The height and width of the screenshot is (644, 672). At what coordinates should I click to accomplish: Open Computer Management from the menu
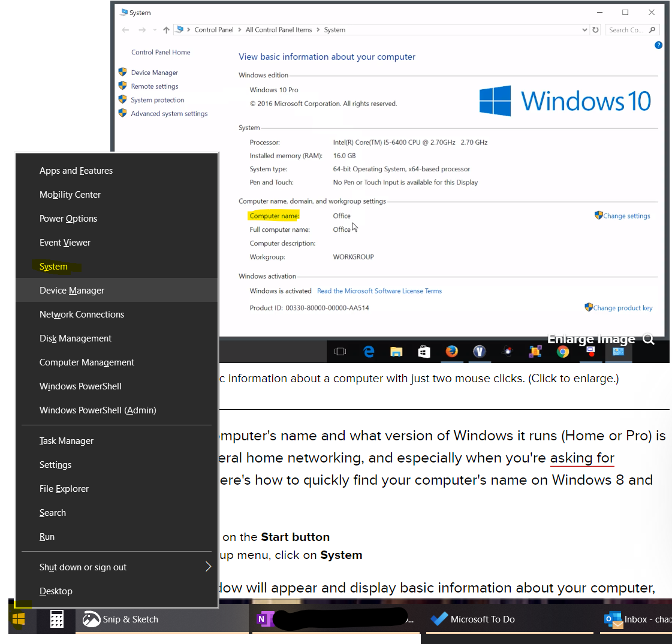[117, 362]
